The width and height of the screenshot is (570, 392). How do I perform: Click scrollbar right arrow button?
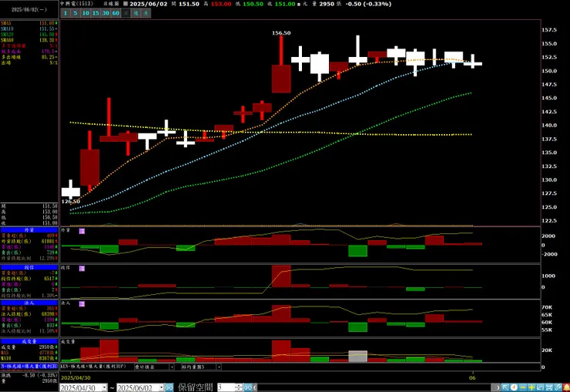[x=497, y=387]
